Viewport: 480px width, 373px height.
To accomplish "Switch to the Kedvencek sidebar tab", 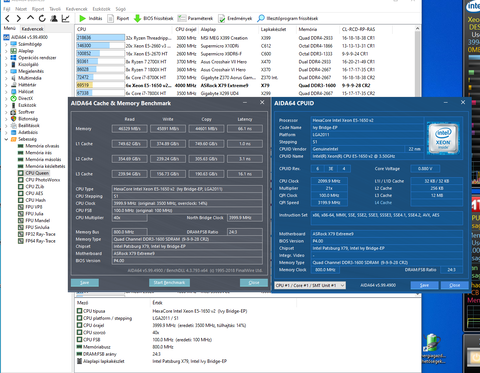I will click(32, 29).
